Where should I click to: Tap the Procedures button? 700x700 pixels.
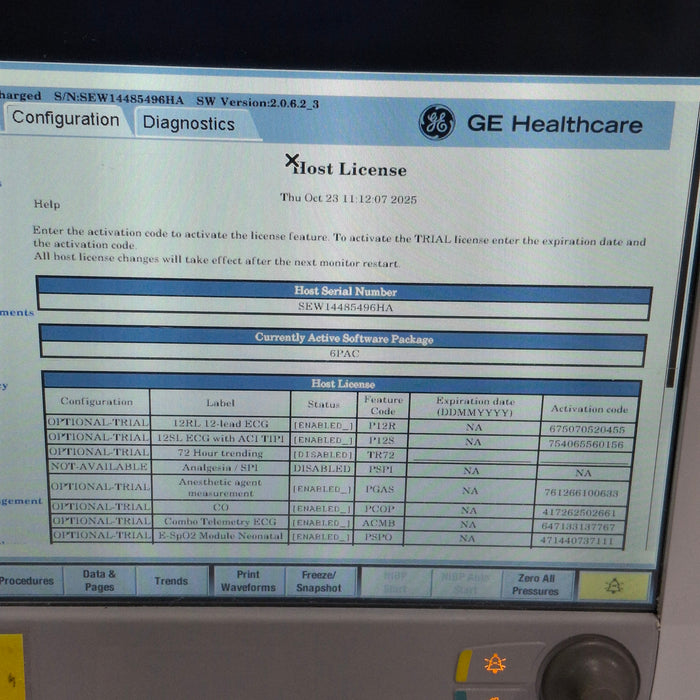point(28,581)
